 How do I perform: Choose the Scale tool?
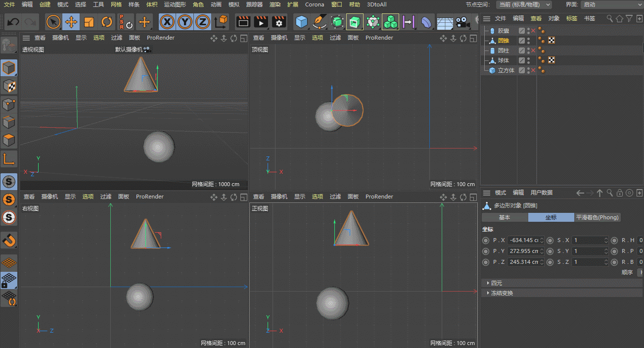click(89, 22)
